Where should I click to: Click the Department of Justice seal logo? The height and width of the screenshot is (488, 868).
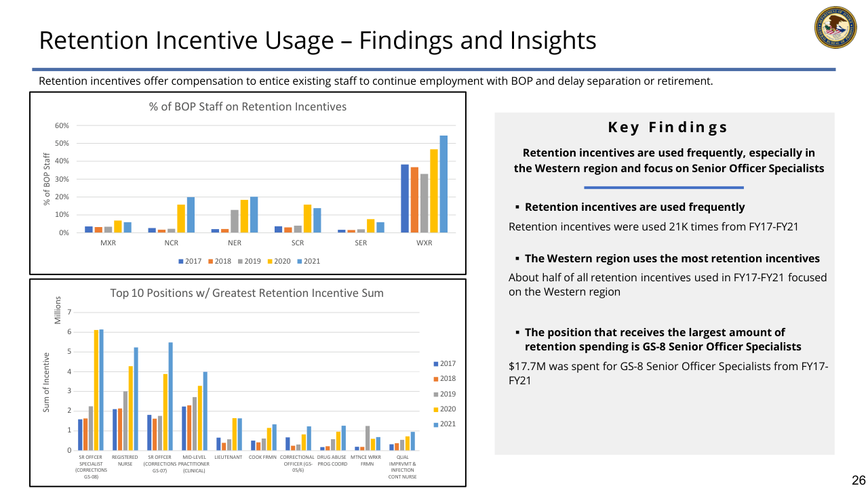tap(834, 28)
